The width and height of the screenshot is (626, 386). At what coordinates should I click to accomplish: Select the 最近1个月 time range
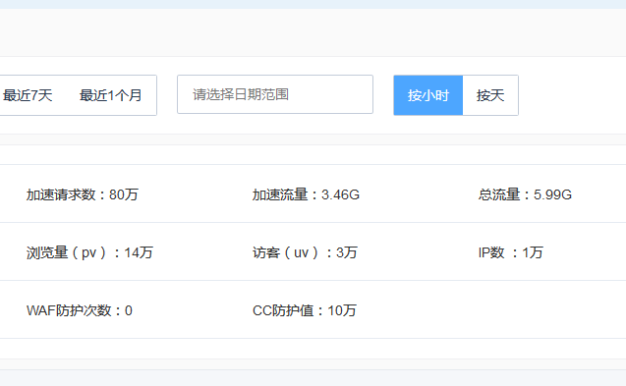pyautogui.click(x=111, y=95)
